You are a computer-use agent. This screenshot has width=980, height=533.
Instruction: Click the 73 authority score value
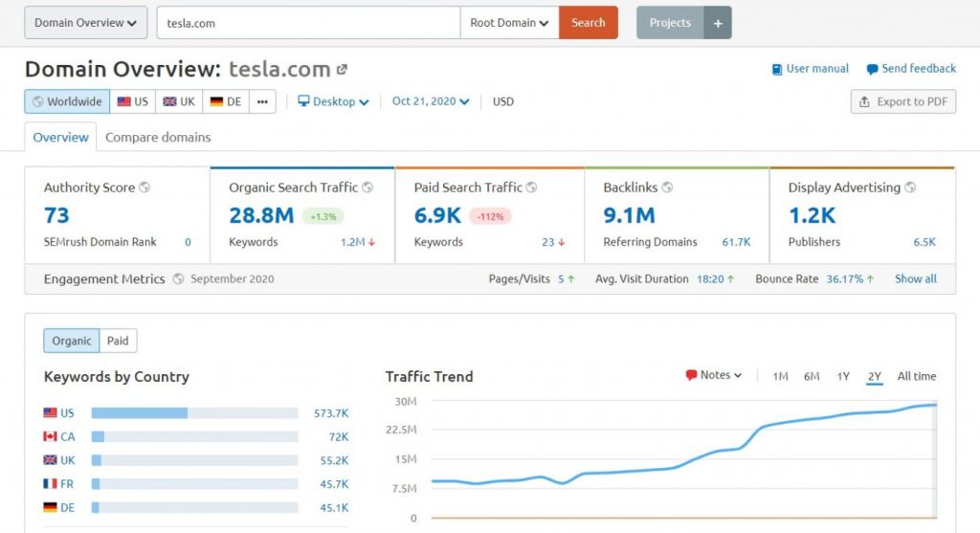[56, 215]
